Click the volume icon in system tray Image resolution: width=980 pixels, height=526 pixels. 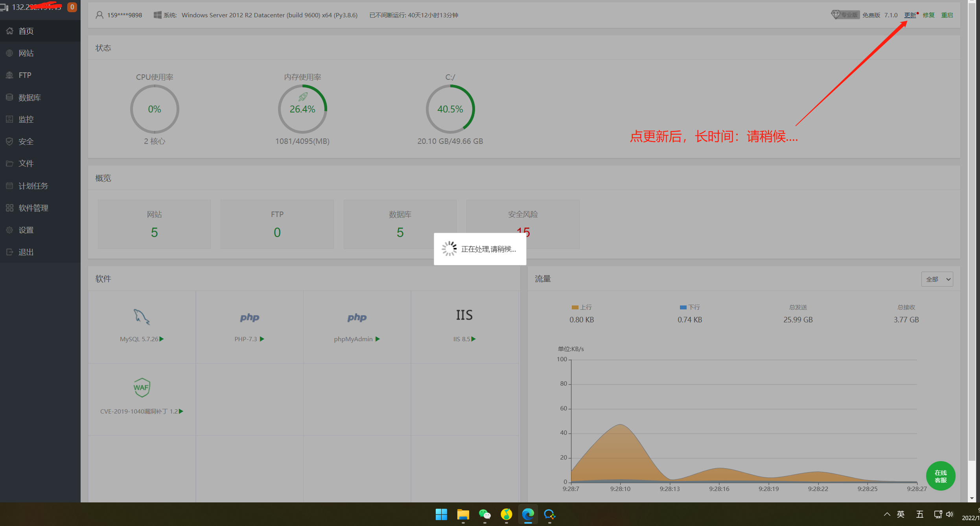tap(950, 514)
